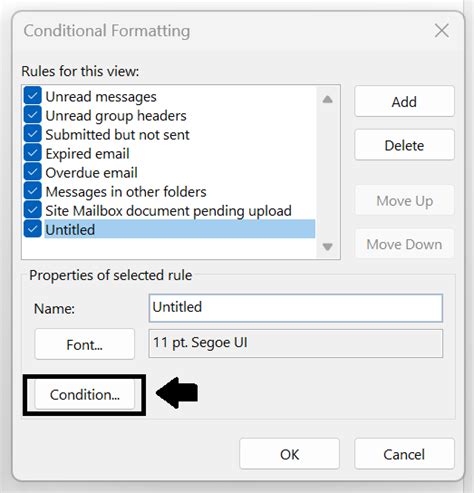This screenshot has width=474, height=493.
Task: Open the Condition settings
Action: pos(85,395)
